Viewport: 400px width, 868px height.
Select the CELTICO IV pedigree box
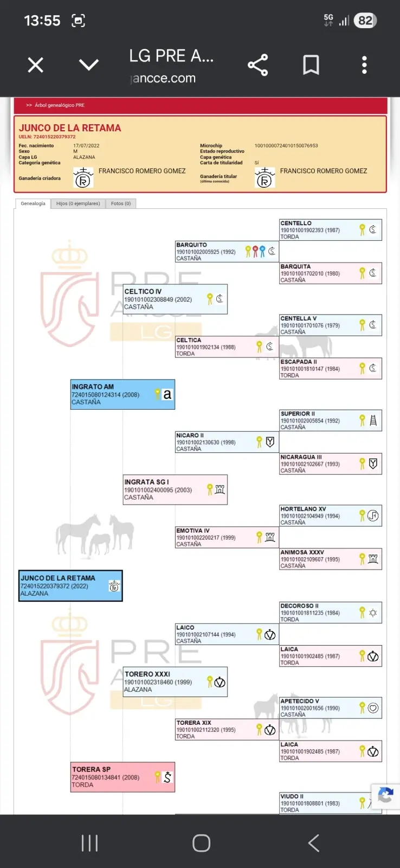click(x=175, y=299)
